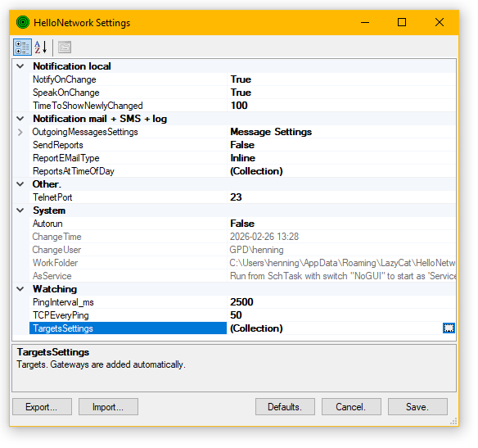Collapse the Notification local category
This screenshot has width=478, height=448.
pos(20,66)
